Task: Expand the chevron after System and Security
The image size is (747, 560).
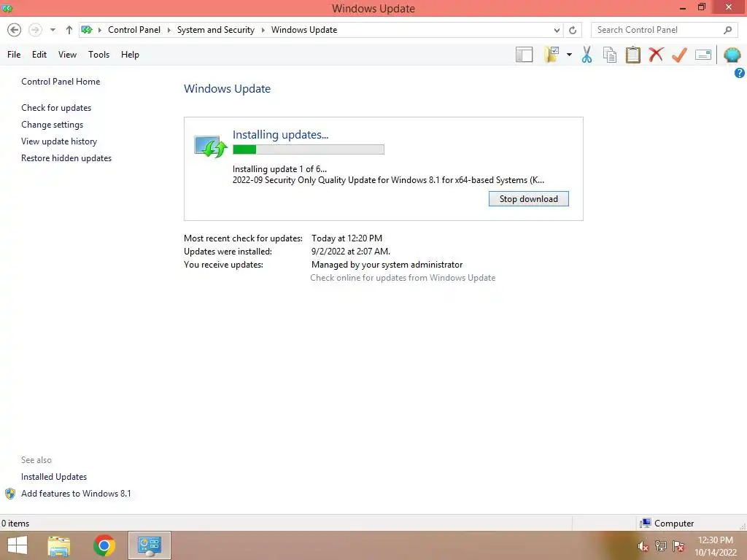Action: pyautogui.click(x=263, y=30)
